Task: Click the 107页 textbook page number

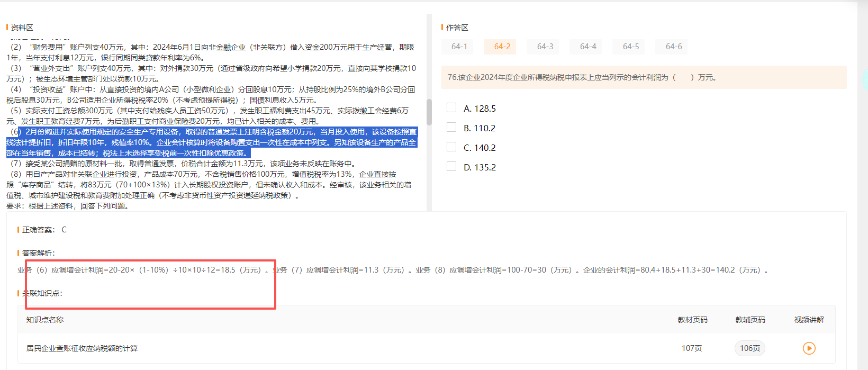Action: click(692, 348)
